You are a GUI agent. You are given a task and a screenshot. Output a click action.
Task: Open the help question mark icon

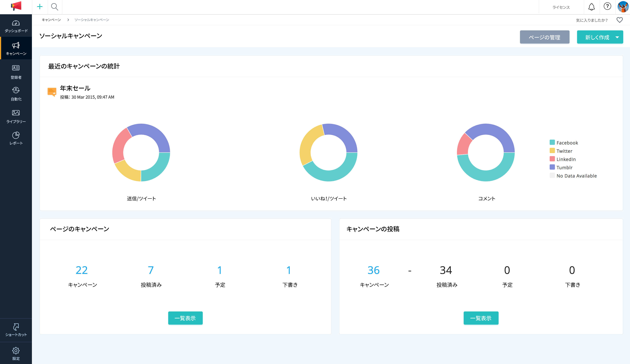point(607,6)
